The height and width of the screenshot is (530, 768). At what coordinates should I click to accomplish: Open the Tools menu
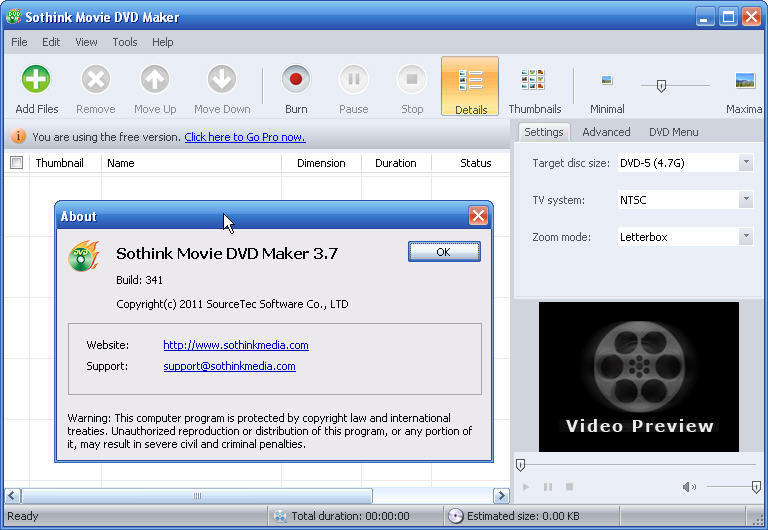tap(125, 42)
